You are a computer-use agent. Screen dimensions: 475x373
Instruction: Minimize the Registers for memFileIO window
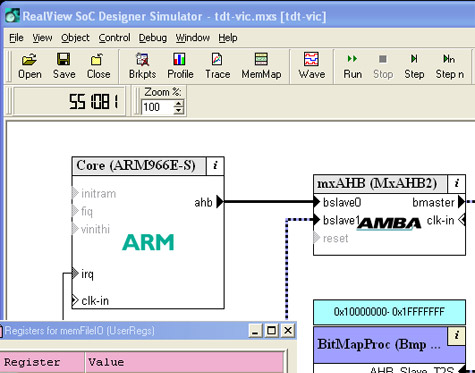click(x=255, y=331)
